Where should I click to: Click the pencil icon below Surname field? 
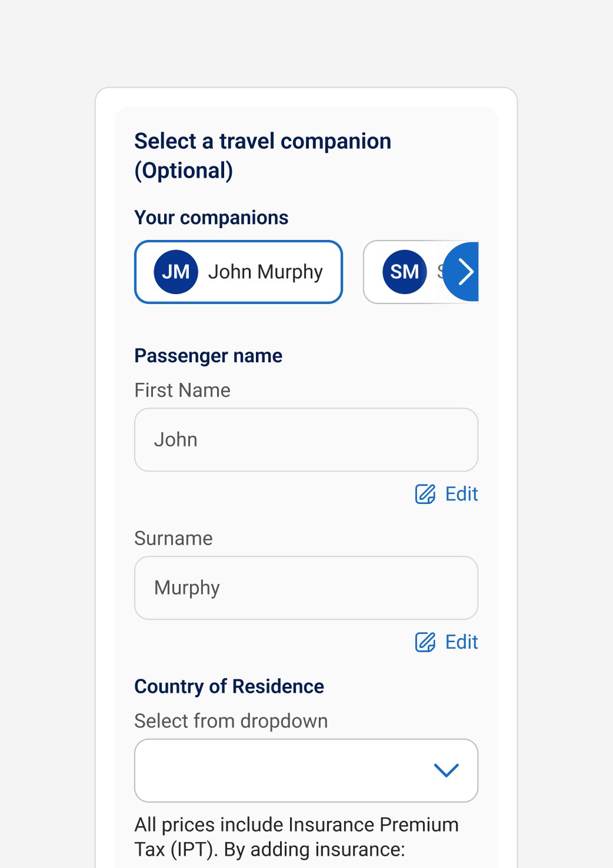point(425,642)
